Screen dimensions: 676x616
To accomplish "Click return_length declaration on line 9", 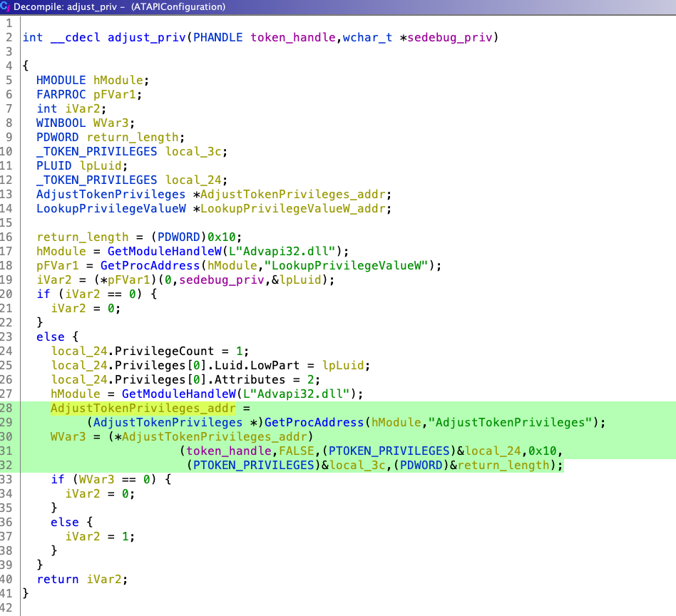I will click(x=133, y=137).
